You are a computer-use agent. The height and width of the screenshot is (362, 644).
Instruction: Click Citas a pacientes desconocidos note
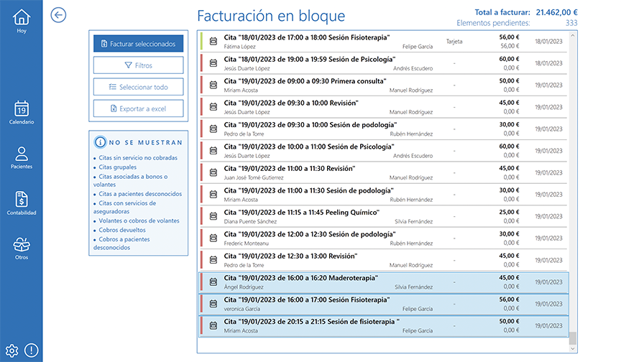click(x=140, y=194)
